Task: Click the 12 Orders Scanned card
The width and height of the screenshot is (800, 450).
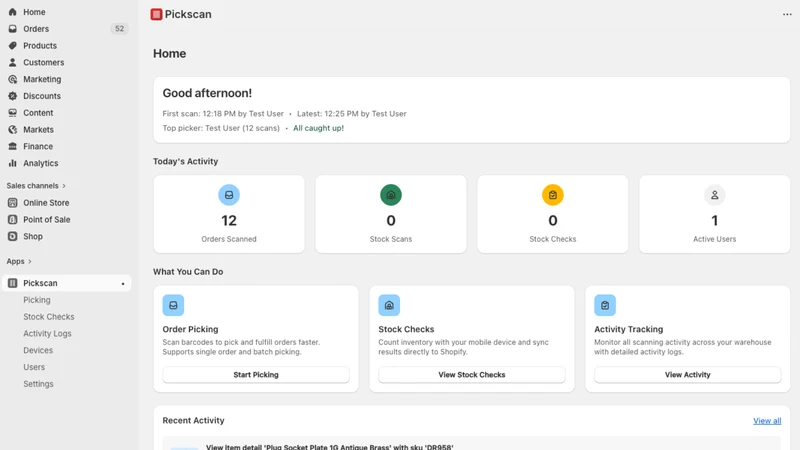Action: (x=229, y=214)
